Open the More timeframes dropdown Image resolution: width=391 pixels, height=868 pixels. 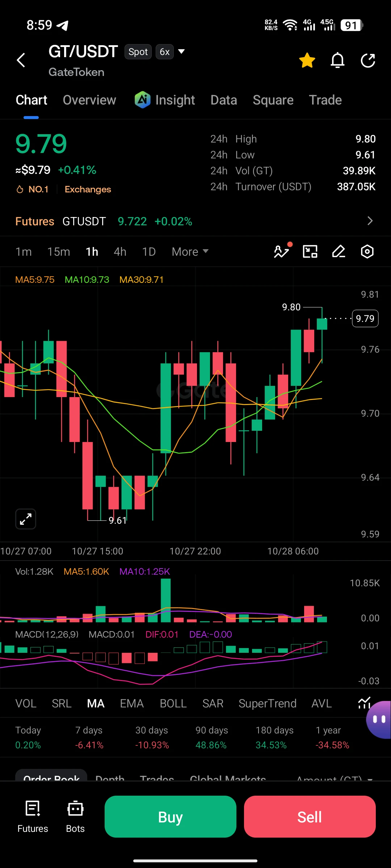point(190,251)
